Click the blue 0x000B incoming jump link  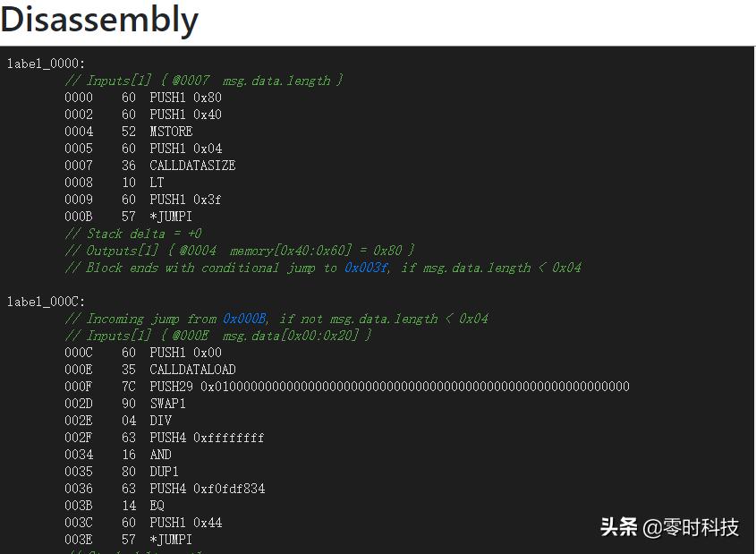(244, 319)
